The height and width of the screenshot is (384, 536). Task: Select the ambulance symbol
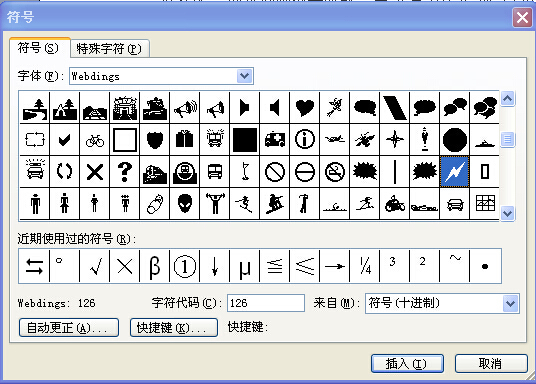(275, 140)
